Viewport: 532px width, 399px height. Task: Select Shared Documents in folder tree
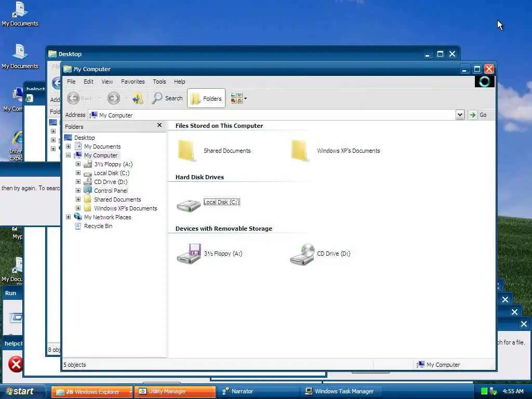click(x=117, y=199)
